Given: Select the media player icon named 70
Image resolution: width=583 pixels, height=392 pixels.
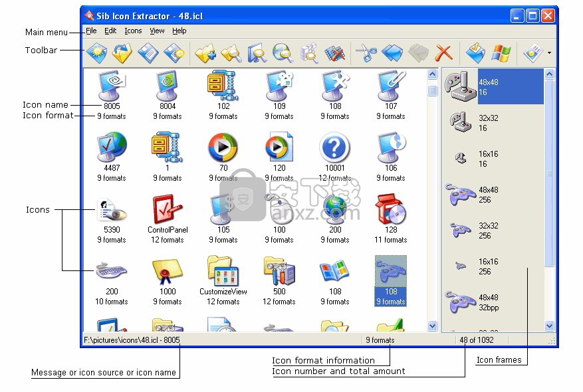Looking at the screenshot, I should click(x=223, y=157).
